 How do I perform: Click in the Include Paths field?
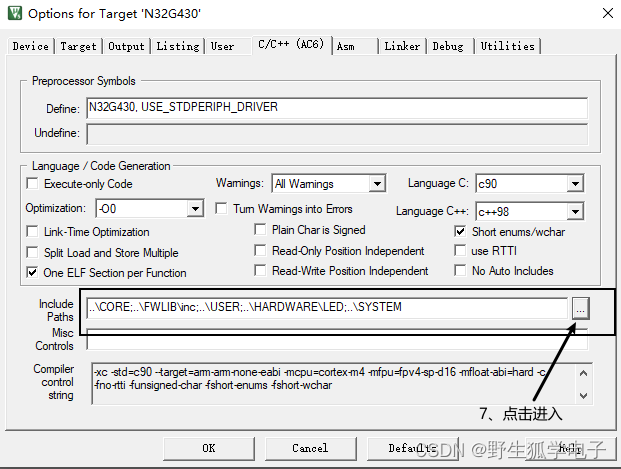click(x=327, y=308)
